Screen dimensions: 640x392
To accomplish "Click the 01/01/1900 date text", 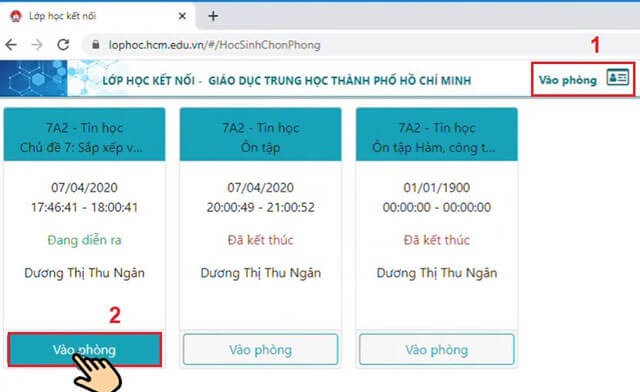I will (437, 187).
